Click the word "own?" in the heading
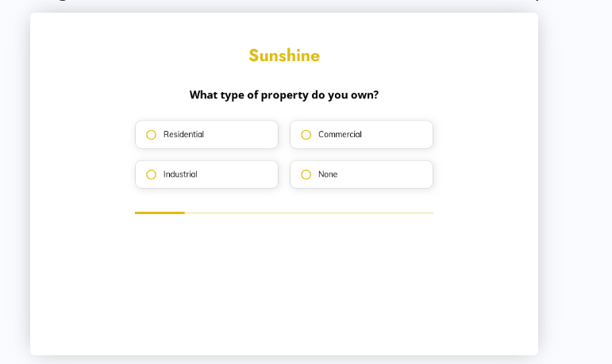Image resolution: width=612 pixels, height=364 pixels. [x=365, y=95]
